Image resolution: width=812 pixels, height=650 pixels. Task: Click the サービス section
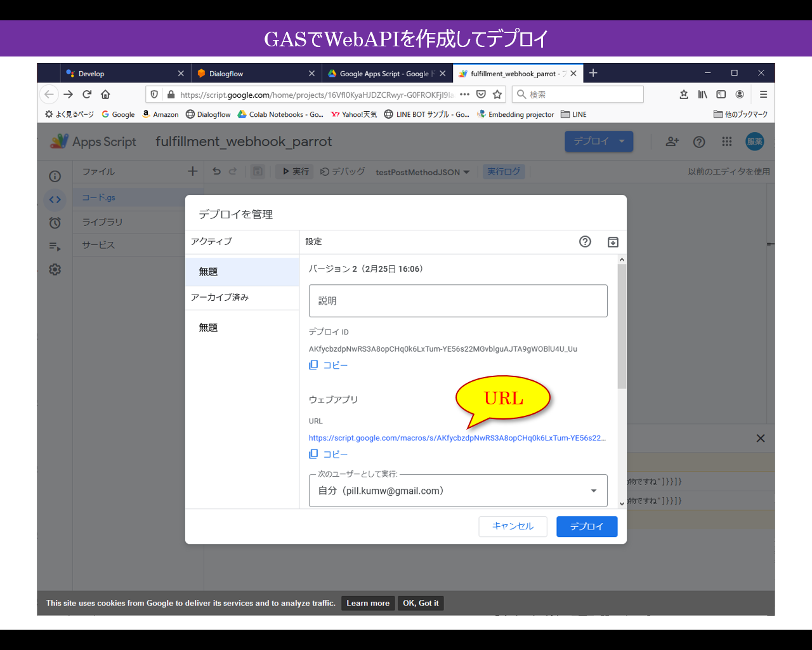pyautogui.click(x=98, y=245)
